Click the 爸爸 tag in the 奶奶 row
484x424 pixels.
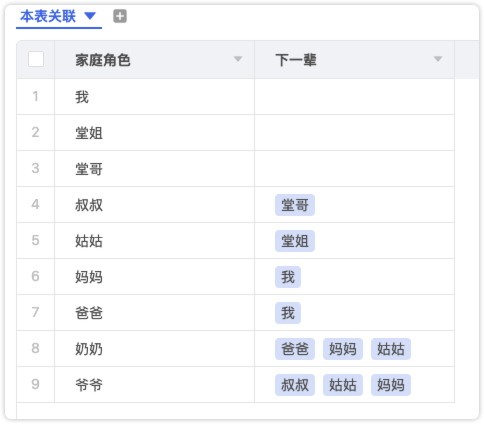click(295, 349)
